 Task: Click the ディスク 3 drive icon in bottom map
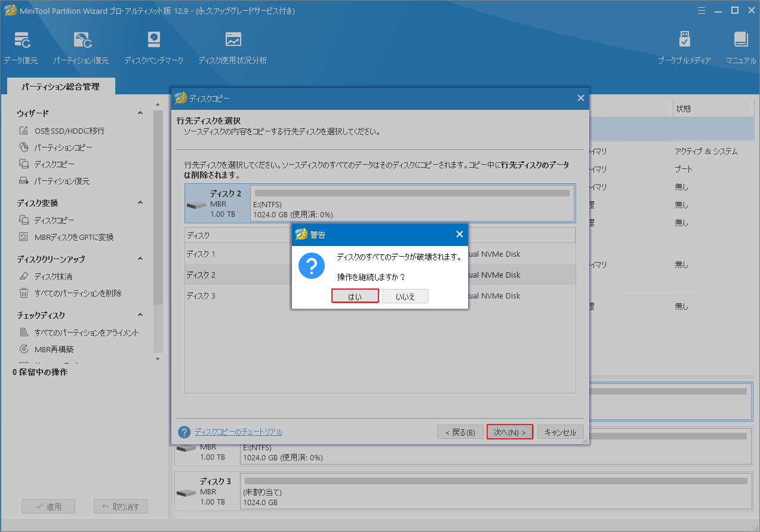tap(186, 493)
